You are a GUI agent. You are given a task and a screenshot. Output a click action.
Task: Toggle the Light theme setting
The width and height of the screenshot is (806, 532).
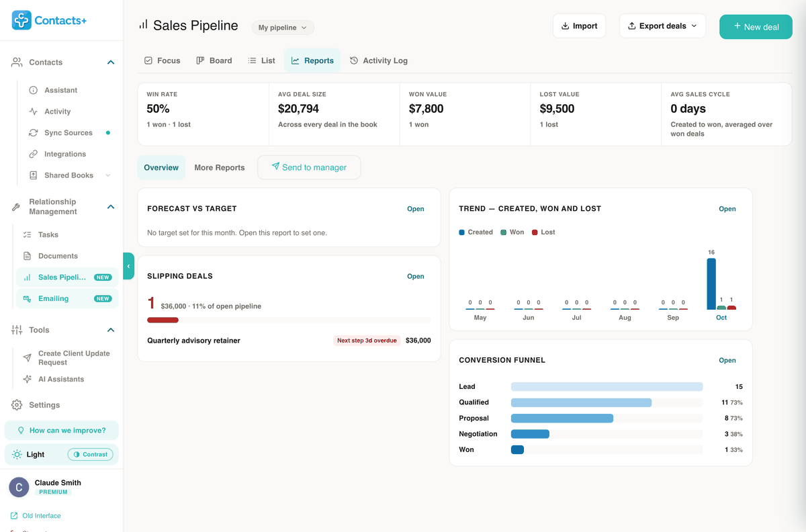click(x=28, y=455)
